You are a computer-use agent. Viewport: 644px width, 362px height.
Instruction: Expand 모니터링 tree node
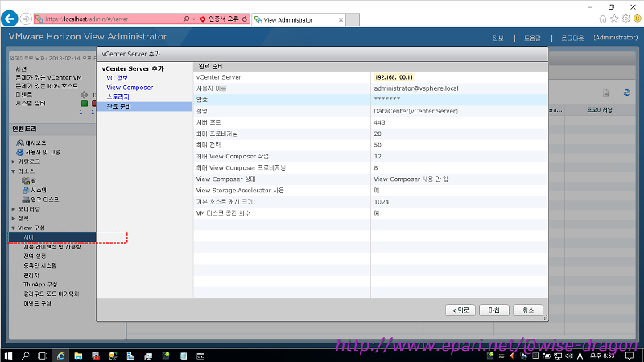pyautogui.click(x=14, y=209)
